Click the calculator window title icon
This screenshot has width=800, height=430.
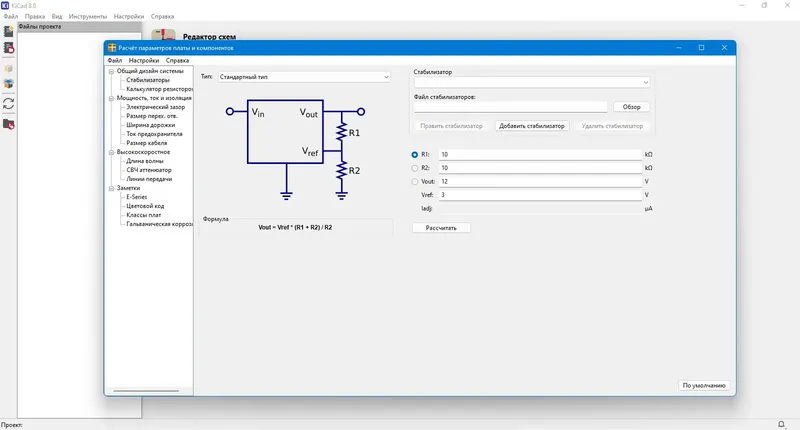tap(112, 48)
